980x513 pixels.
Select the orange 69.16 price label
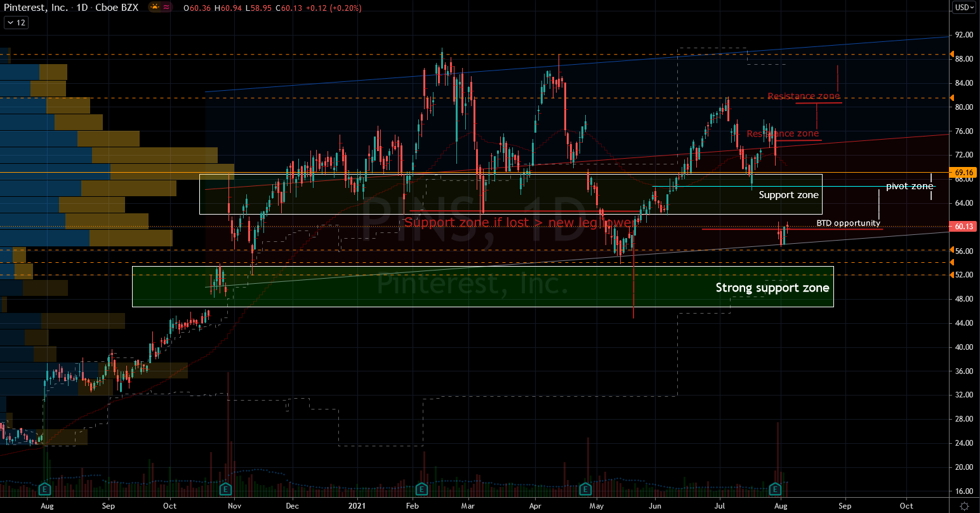(x=963, y=172)
